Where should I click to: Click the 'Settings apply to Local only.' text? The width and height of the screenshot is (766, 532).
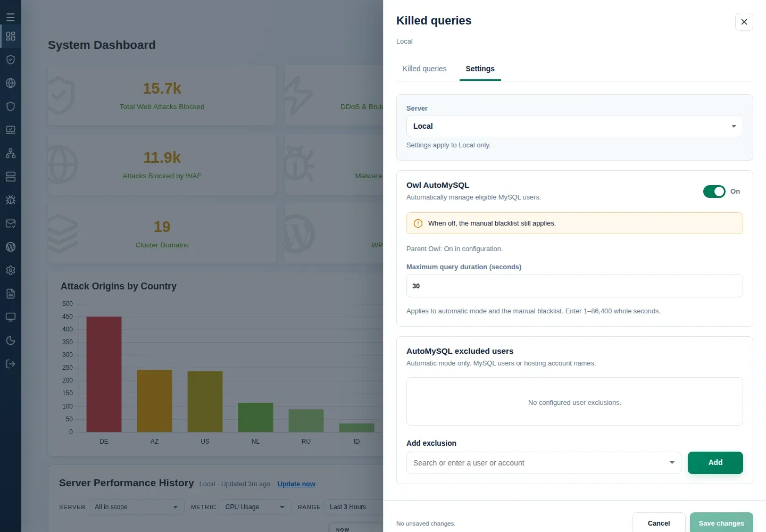pyautogui.click(x=448, y=145)
